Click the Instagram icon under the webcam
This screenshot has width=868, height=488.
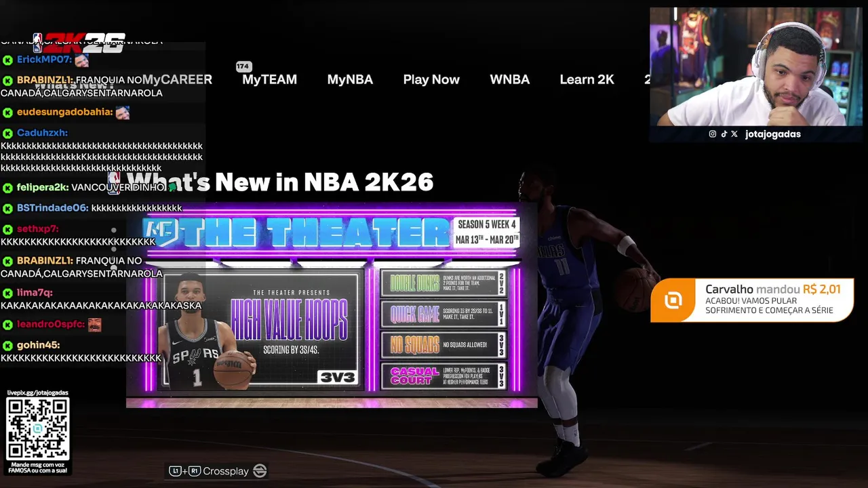pos(713,134)
